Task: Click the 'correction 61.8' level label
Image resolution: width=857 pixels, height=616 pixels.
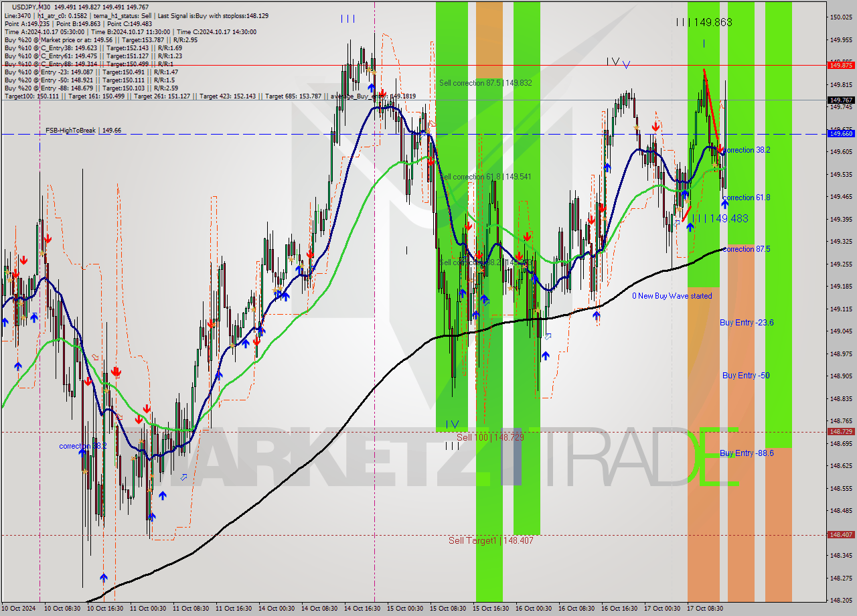Action: [747, 198]
